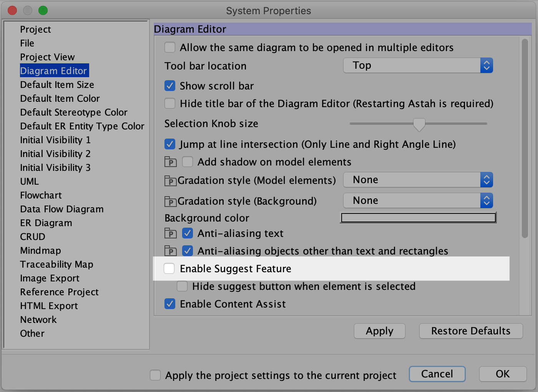Toggle Jump at line intersection checkbox
This screenshot has height=392, width=538.
click(170, 144)
